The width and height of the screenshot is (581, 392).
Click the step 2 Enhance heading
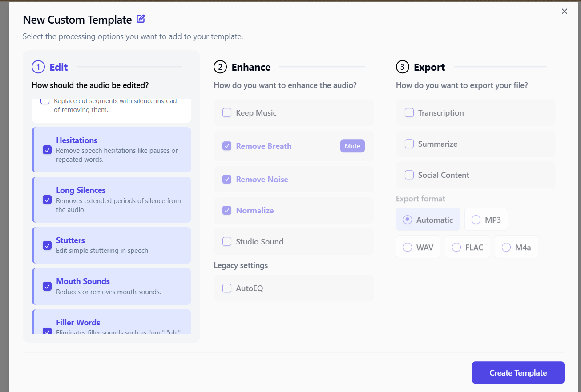point(251,67)
